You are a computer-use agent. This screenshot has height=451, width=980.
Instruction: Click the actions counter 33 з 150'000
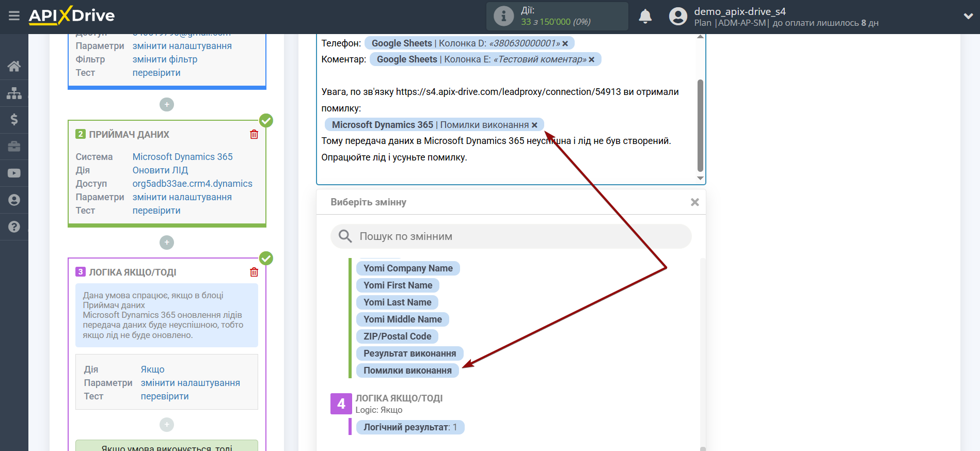pyautogui.click(x=556, y=22)
